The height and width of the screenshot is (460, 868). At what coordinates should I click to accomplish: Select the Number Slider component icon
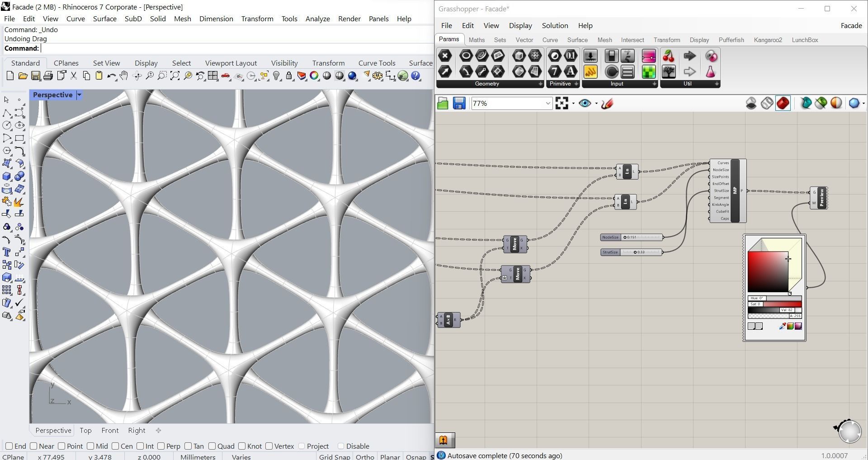[x=590, y=56]
